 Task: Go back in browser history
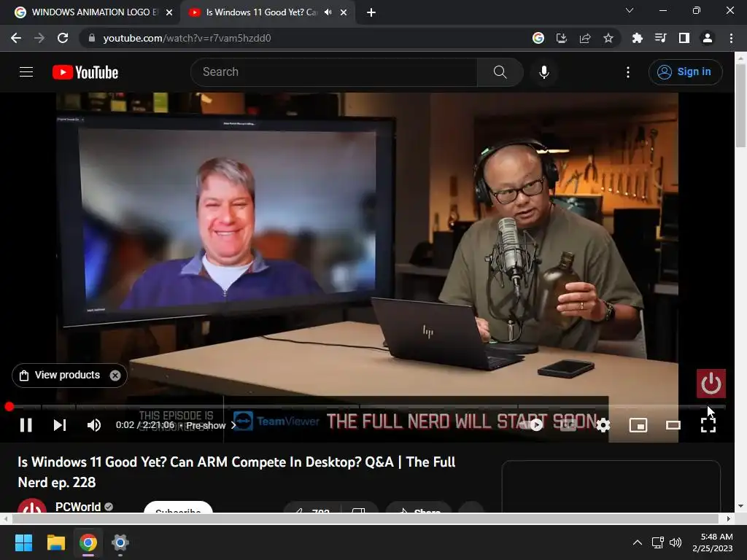[16, 38]
